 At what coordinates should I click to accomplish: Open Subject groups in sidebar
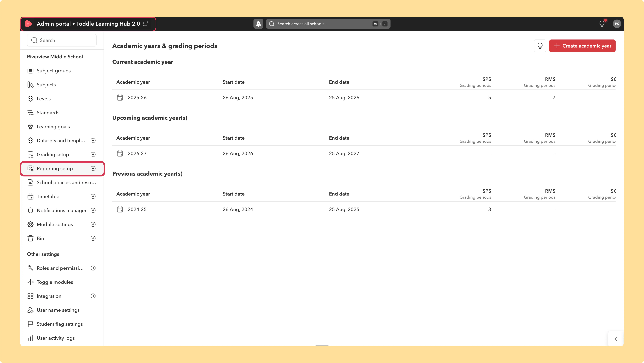pos(62,71)
